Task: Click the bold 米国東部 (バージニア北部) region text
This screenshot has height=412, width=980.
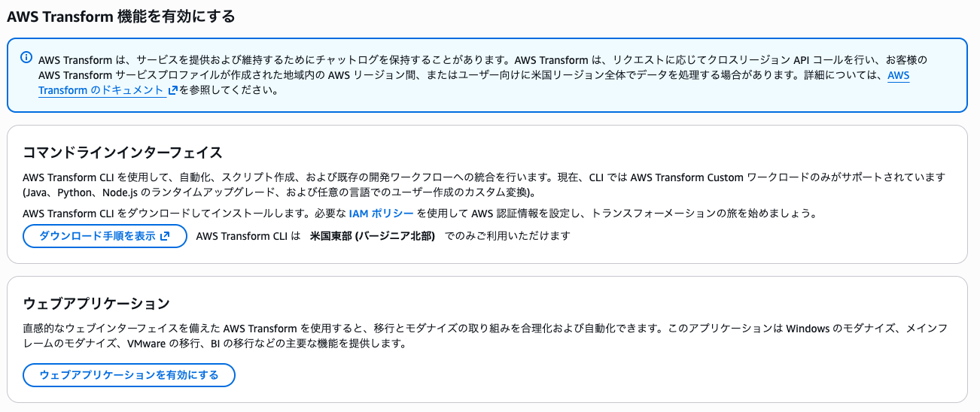Action: pos(373,236)
